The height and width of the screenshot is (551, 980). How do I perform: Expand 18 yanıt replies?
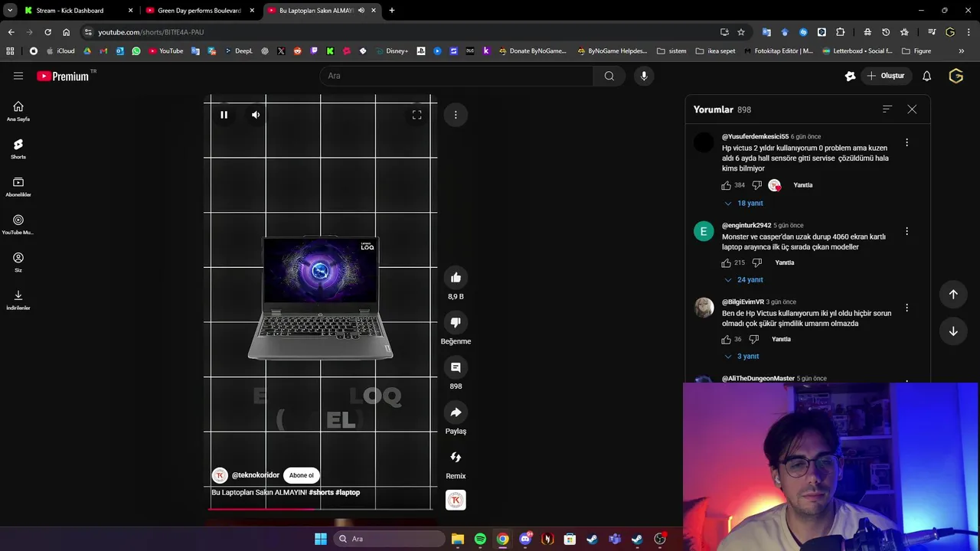coord(743,204)
